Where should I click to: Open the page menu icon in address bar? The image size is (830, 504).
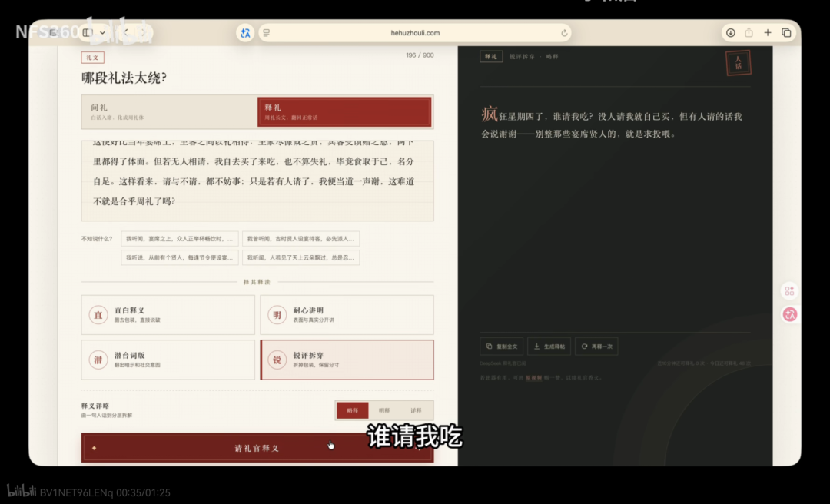[266, 33]
